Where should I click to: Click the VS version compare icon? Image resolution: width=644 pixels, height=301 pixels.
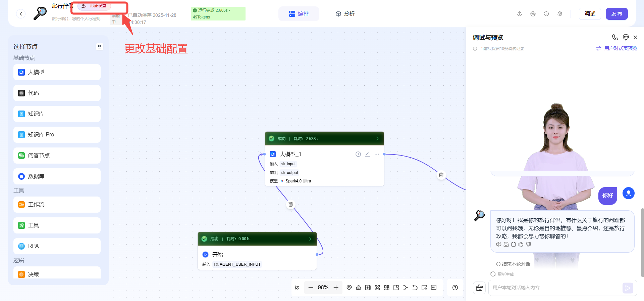point(533,14)
